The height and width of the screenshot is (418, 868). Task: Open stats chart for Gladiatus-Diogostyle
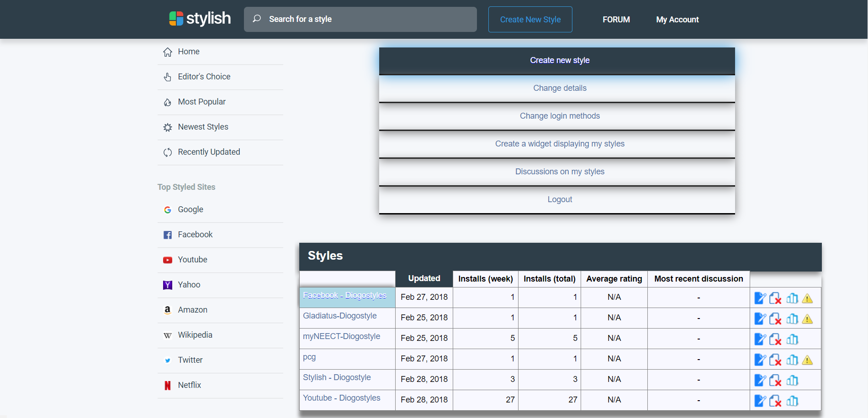point(792,319)
